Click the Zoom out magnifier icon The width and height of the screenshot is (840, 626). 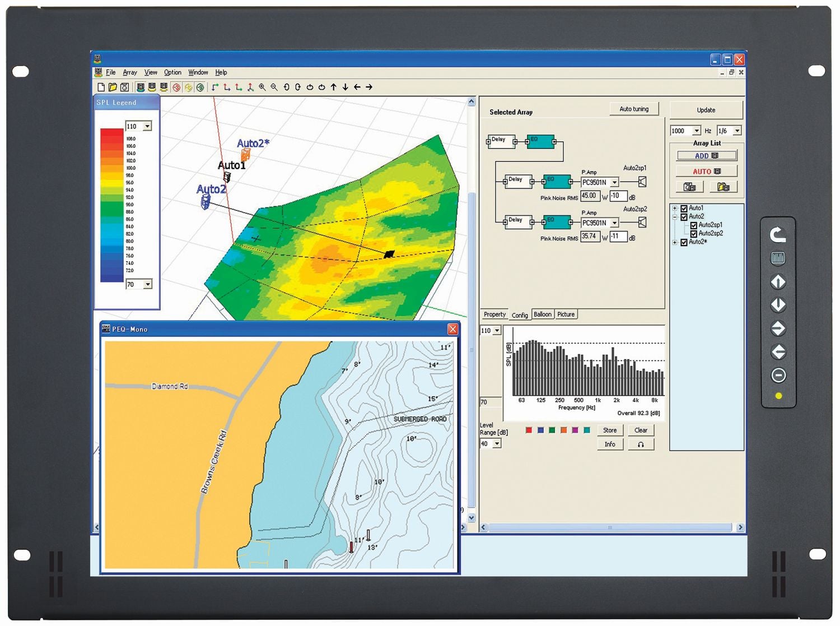pos(274,87)
